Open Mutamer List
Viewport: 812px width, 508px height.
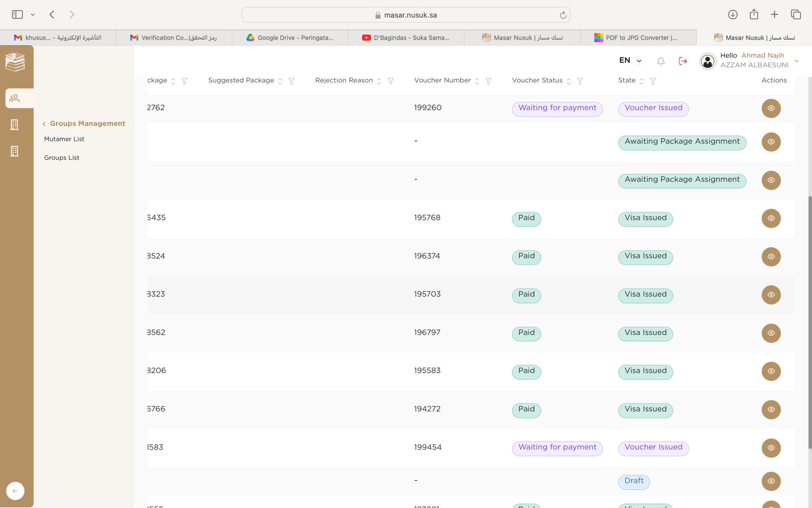64,139
